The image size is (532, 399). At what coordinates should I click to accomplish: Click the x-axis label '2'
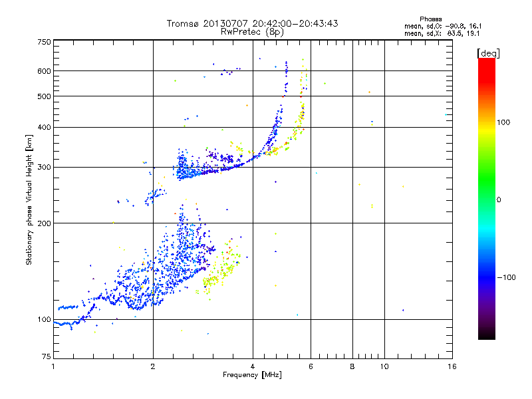[153, 366]
